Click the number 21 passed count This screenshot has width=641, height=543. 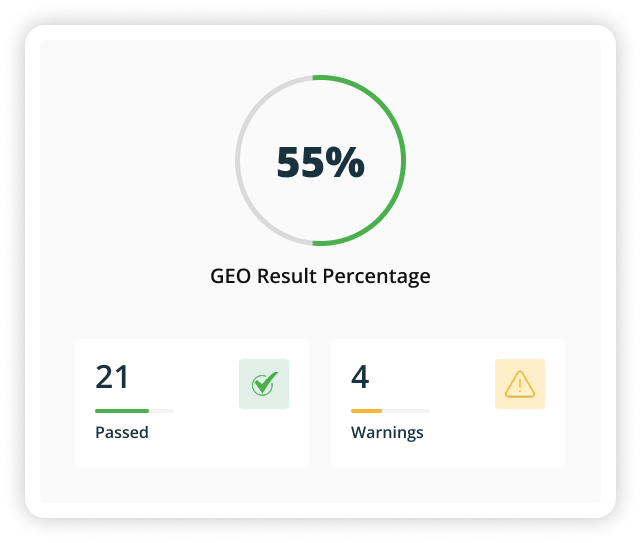(113, 377)
